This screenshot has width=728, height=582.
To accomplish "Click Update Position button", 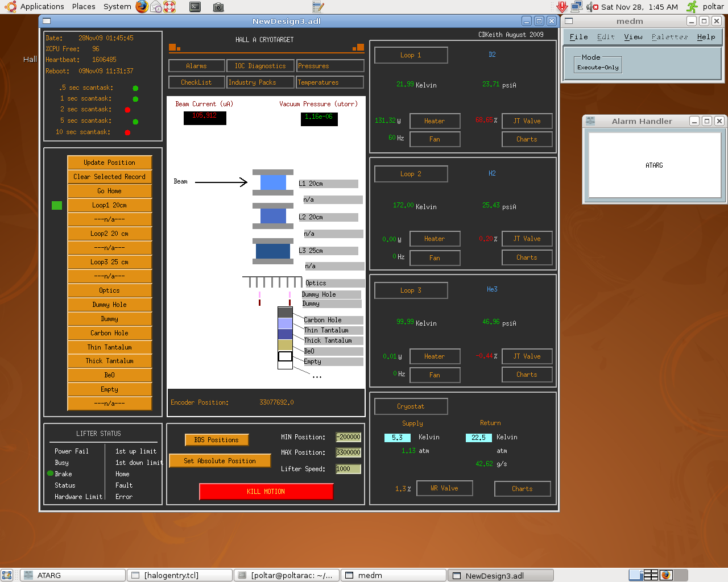I will pyautogui.click(x=110, y=163).
